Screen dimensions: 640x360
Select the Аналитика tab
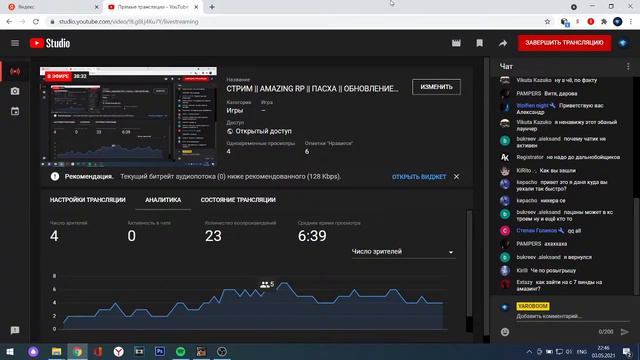coord(163,200)
